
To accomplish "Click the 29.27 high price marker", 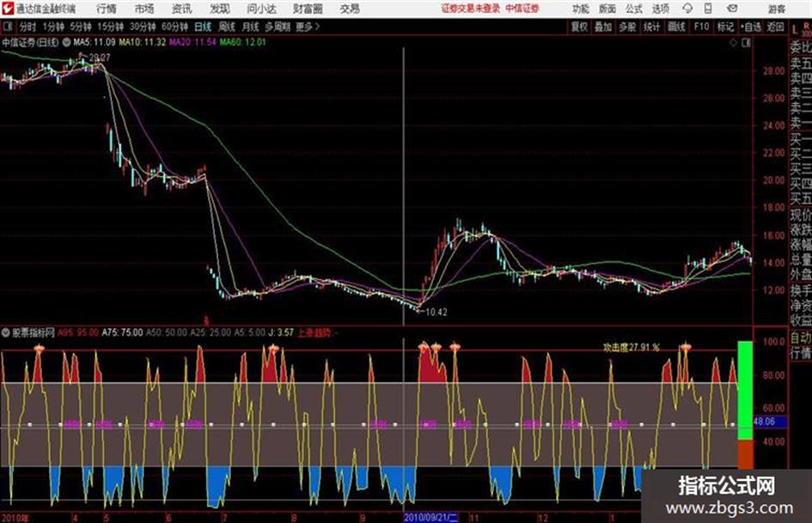I will point(100,58).
